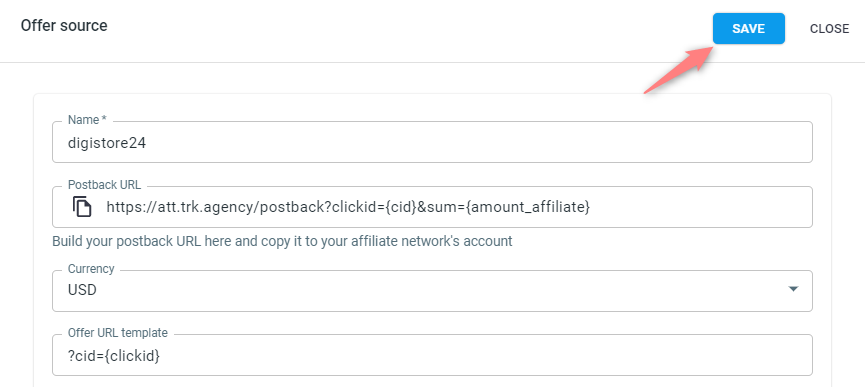Place the cursor in the digistore24 name text
Viewport: 865px width, 387px height.
click(x=107, y=143)
